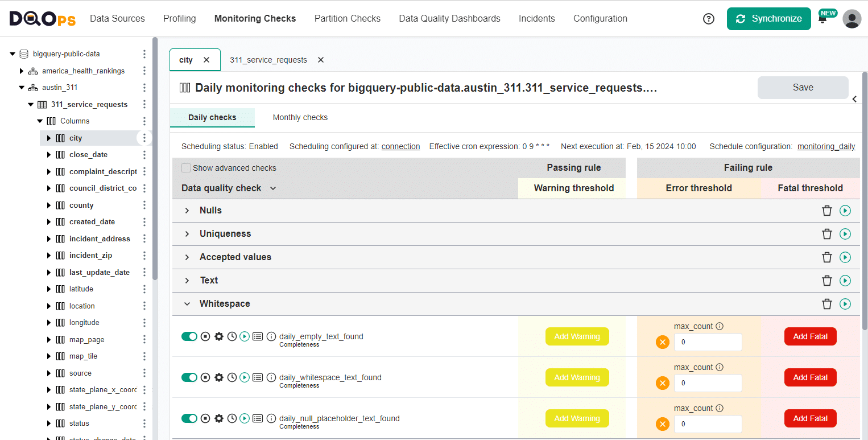Screen dimensions: 868x440
Task: Run the Nulls category checks
Action: click(845, 211)
